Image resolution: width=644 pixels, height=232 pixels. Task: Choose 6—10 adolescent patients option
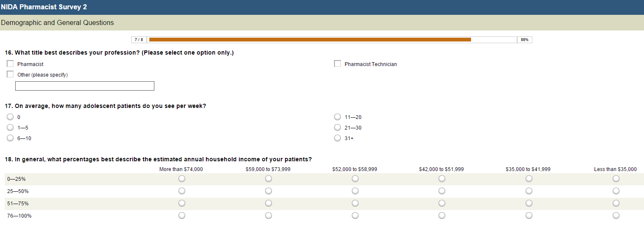pos(10,138)
